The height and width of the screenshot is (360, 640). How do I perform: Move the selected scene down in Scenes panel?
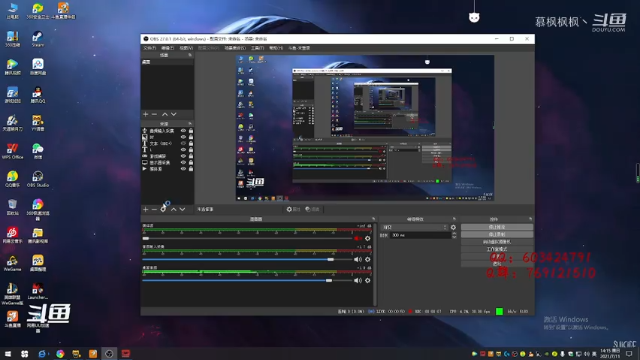click(174, 114)
